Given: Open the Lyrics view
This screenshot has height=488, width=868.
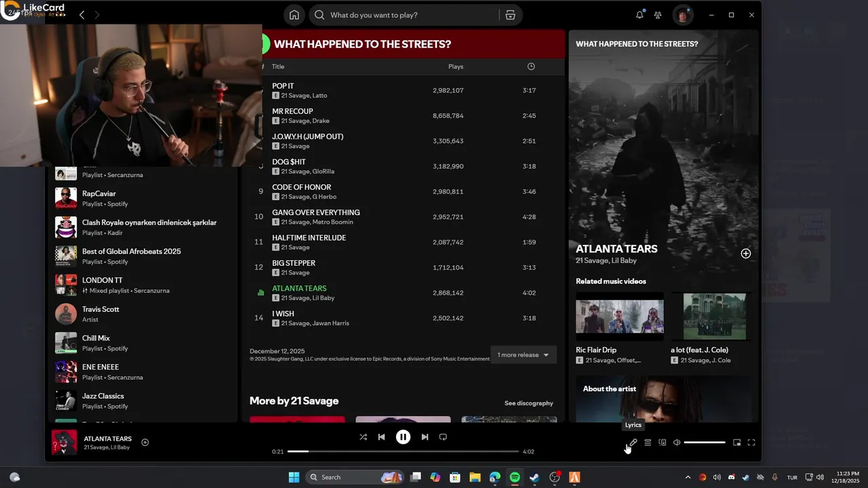Looking at the screenshot, I should coord(633,443).
